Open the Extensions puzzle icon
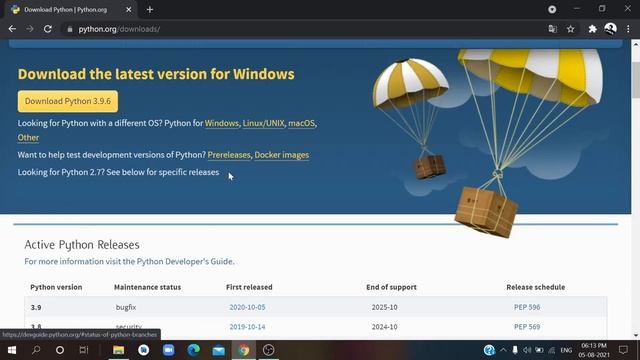Image resolution: width=640 pixels, height=360 pixels. tap(592, 29)
